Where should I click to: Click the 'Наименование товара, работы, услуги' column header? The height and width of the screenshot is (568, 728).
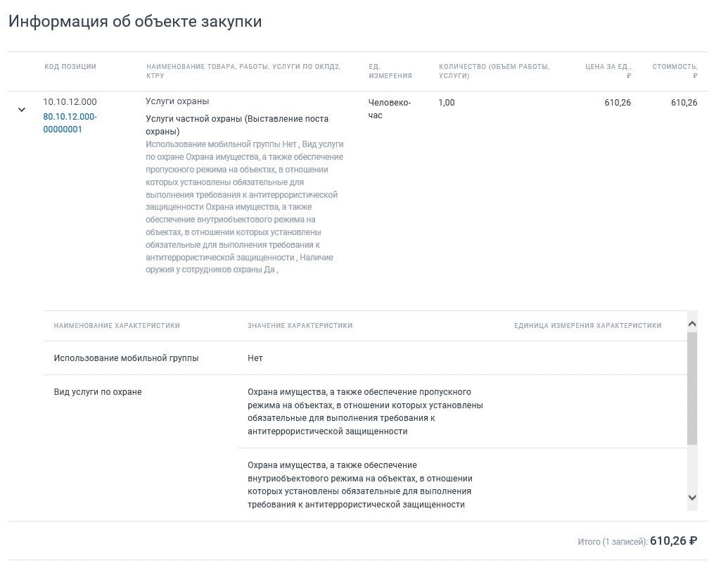coord(243,71)
